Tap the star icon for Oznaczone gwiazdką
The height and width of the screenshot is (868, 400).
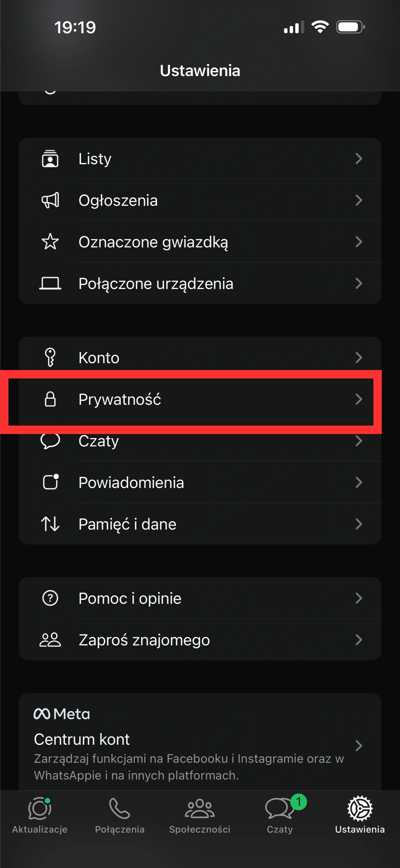click(x=50, y=242)
